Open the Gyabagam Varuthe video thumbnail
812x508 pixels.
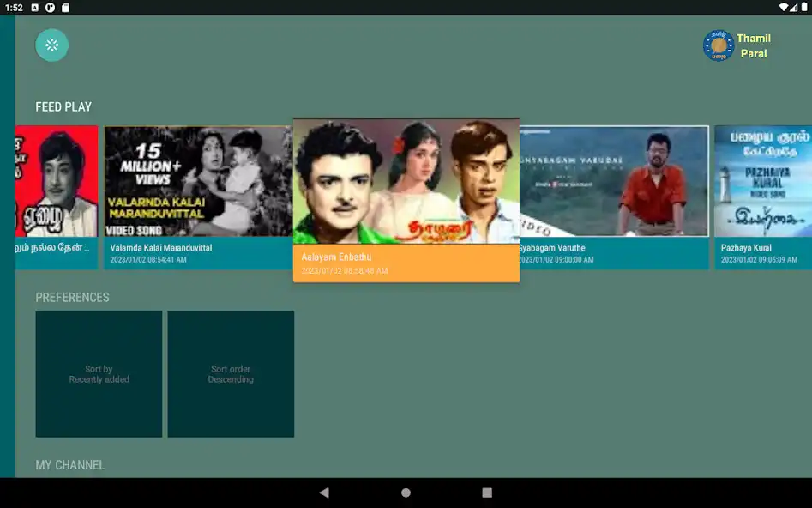(614, 181)
